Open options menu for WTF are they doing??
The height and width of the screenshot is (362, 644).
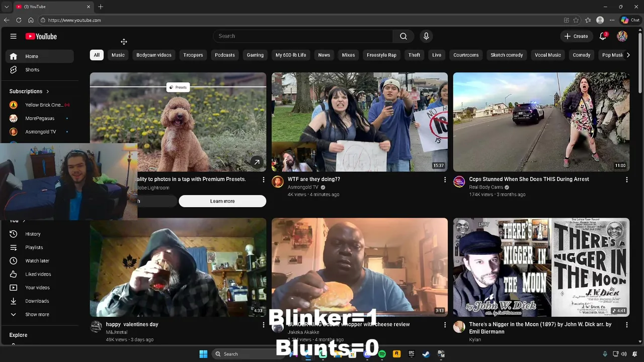pyautogui.click(x=445, y=179)
